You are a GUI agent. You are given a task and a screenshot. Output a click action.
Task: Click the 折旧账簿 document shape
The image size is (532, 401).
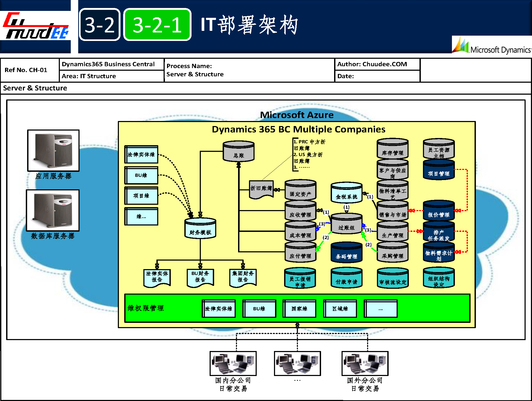tap(261, 189)
